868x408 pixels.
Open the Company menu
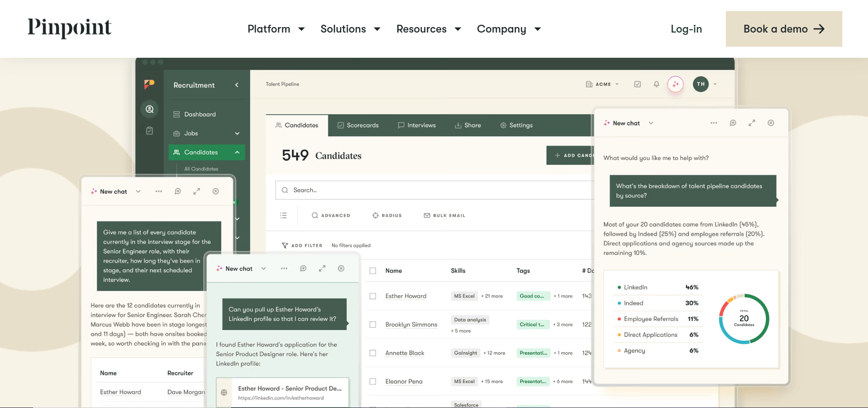(509, 29)
